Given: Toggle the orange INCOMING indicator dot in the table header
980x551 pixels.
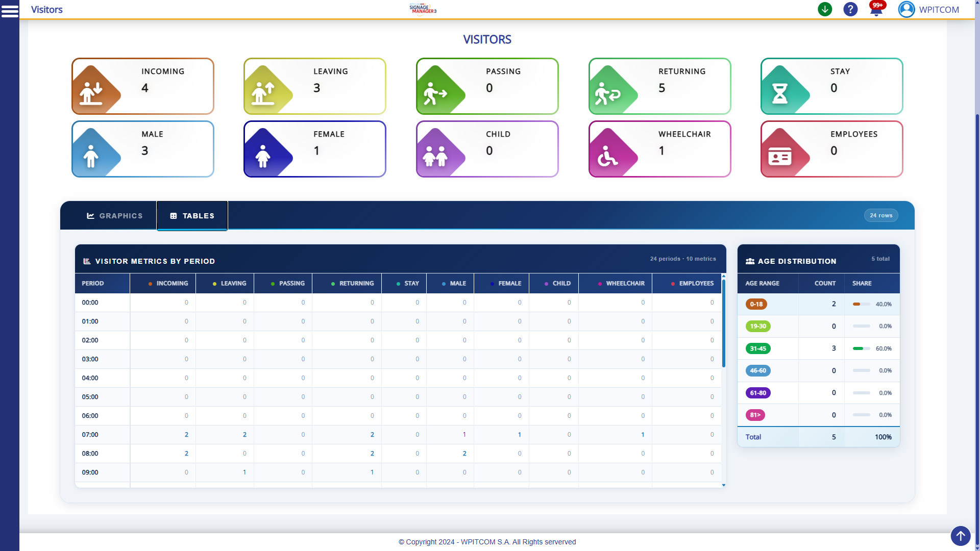Looking at the screenshot, I should click(150, 283).
